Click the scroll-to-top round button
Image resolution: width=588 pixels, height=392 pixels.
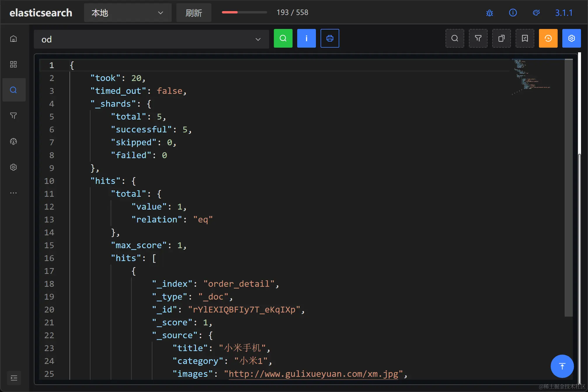[562, 366]
